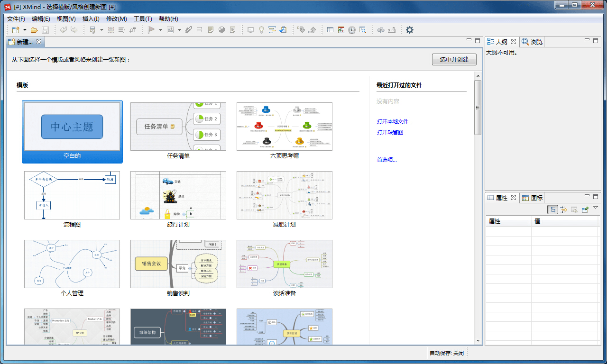Open the properties panel view menu triangle
Screen dimensions: 607x364
click(596, 208)
